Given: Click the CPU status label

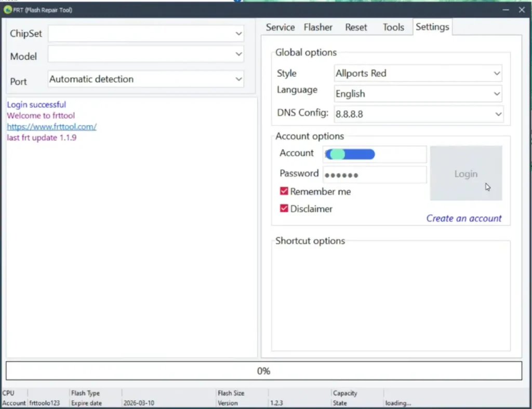Looking at the screenshot, I should pyautogui.click(x=8, y=393).
